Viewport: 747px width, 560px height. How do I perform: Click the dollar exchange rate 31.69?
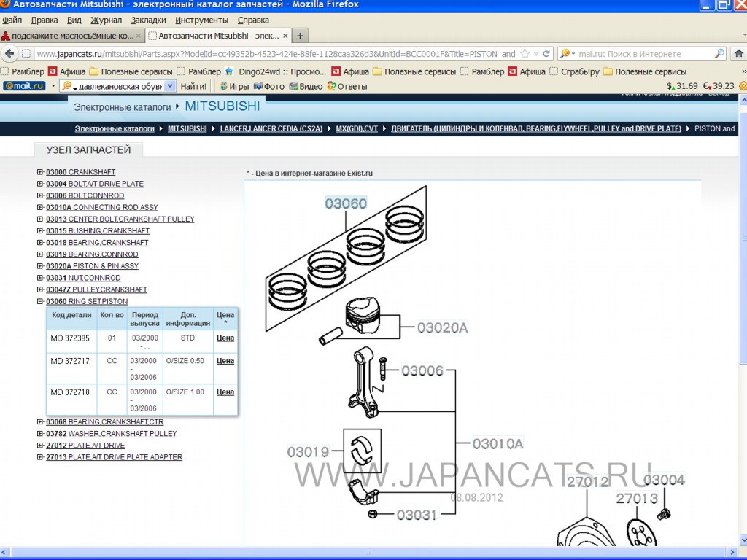(x=682, y=86)
